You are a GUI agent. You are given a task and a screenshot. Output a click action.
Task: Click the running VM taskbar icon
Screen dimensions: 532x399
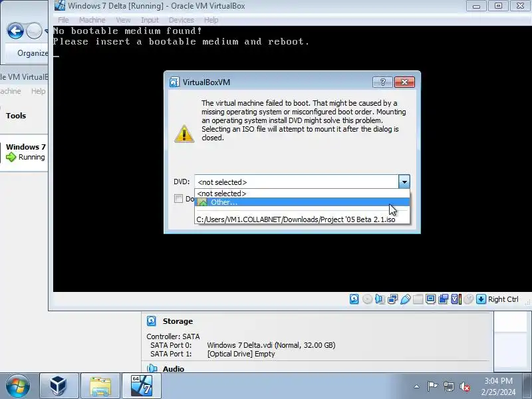point(142,386)
